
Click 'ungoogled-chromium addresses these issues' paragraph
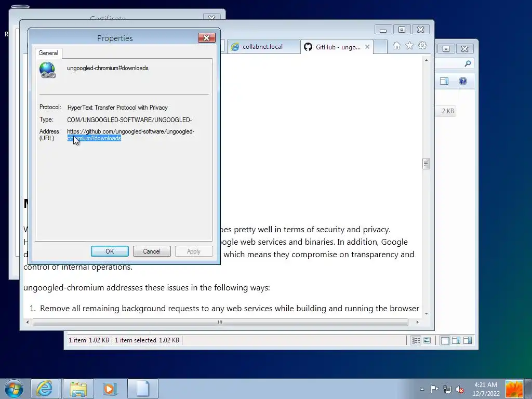tap(147, 288)
